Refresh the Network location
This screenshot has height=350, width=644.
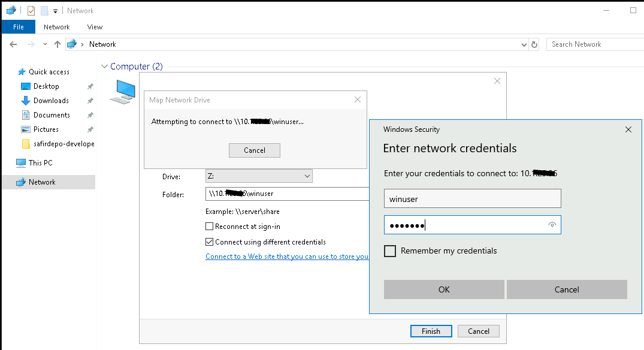tap(534, 44)
